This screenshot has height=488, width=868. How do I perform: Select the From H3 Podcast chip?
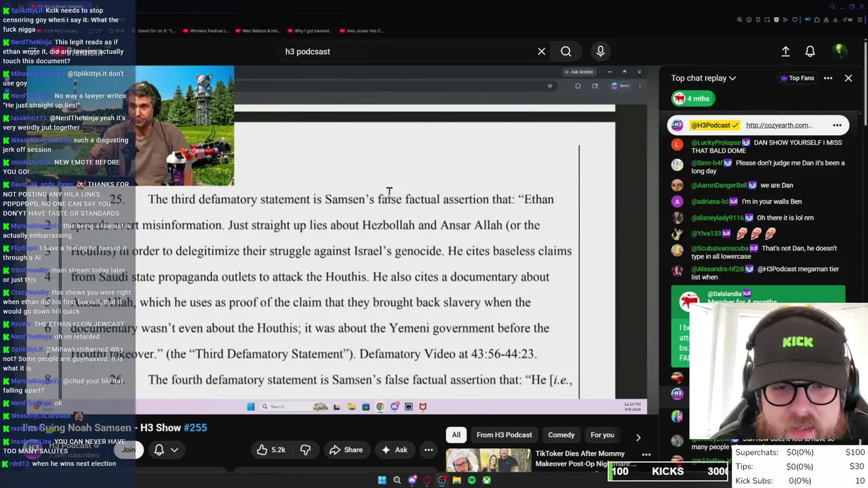click(504, 435)
